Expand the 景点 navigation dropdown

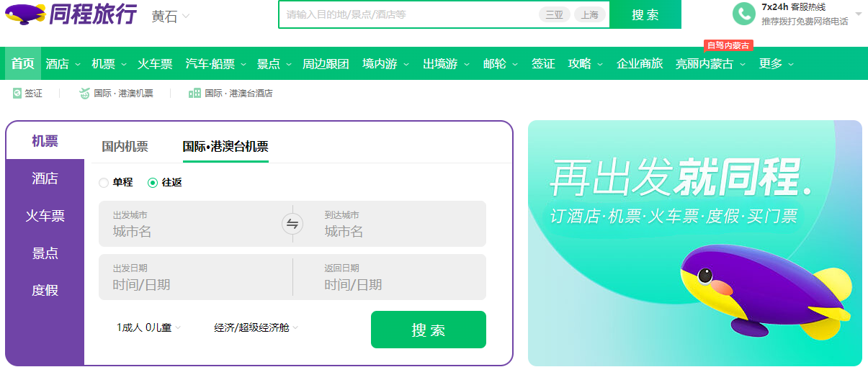point(289,64)
